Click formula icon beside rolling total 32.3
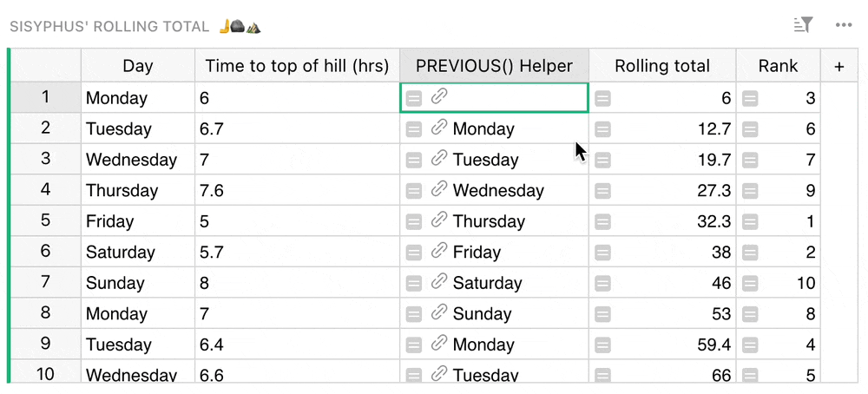 (602, 221)
